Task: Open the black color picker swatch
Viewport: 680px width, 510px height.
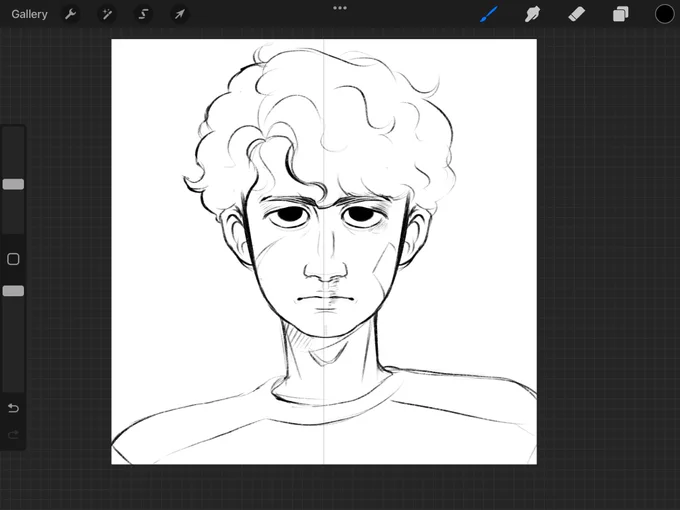Action: coord(664,14)
